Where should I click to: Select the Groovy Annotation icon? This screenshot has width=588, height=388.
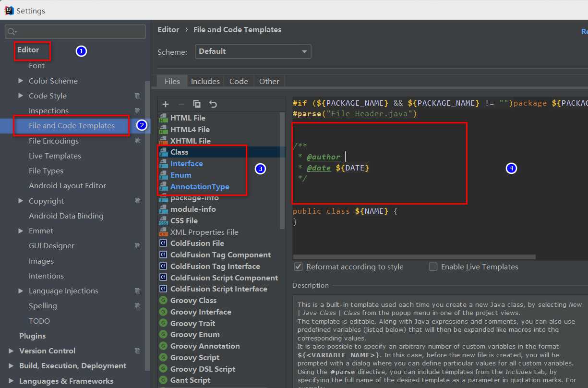click(163, 346)
